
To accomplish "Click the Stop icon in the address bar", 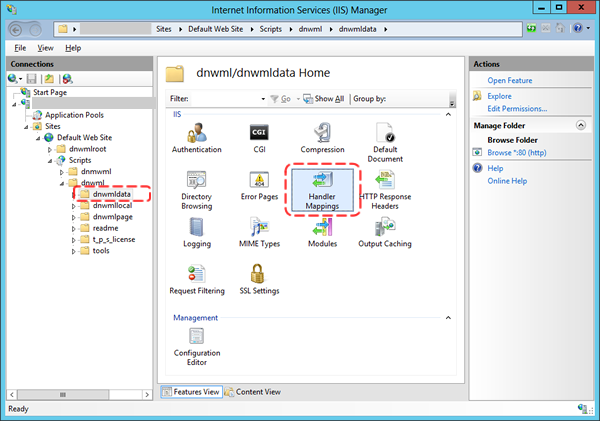I will coord(546,28).
